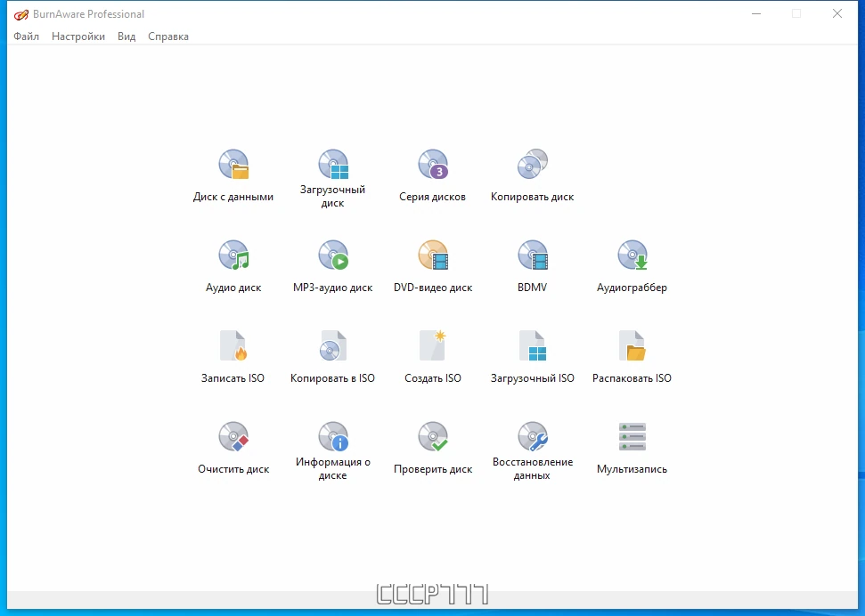Minimize the BurnAware window
865x616 pixels.
[756, 13]
